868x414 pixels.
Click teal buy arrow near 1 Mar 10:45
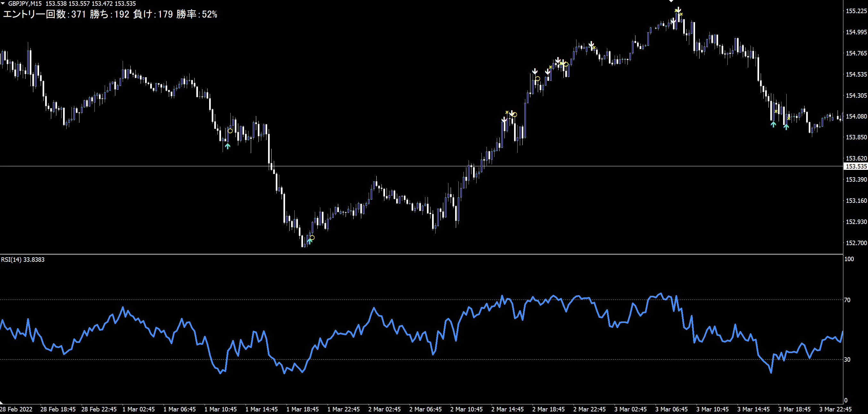click(227, 146)
